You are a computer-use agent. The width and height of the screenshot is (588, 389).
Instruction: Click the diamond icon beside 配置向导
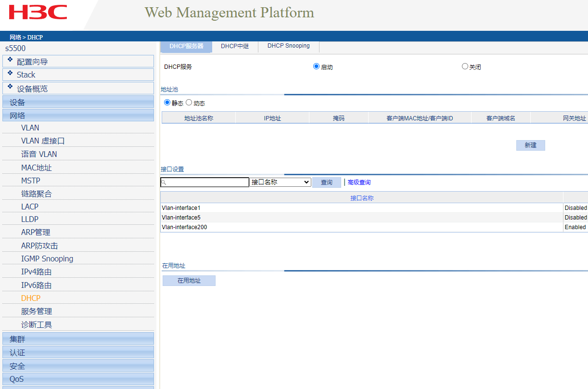tap(10, 60)
